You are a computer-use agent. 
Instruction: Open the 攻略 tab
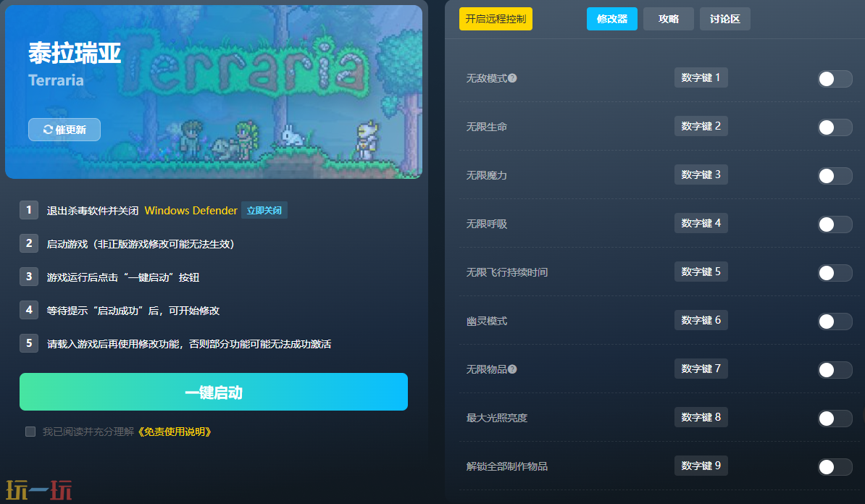[668, 19]
